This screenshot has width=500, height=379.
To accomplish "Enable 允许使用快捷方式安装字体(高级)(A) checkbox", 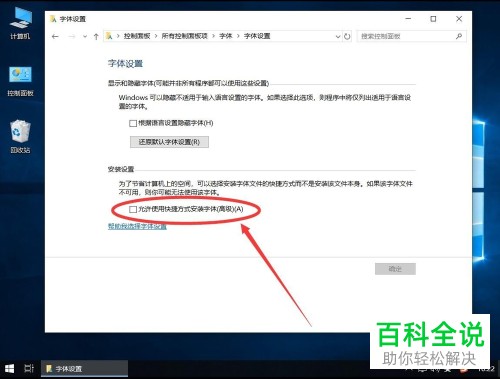I will 133,209.
